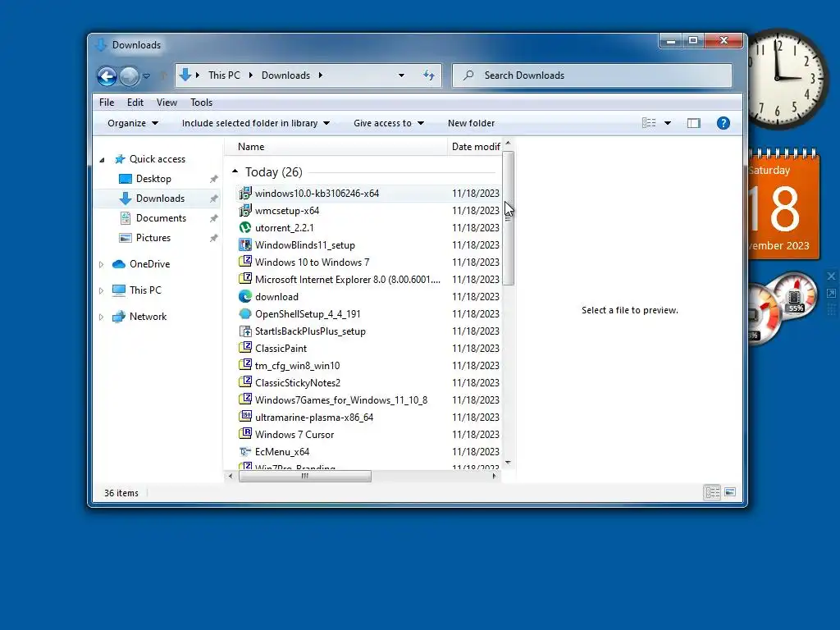Click the New folder button
Viewport: 840px width, 630px height.
click(471, 123)
